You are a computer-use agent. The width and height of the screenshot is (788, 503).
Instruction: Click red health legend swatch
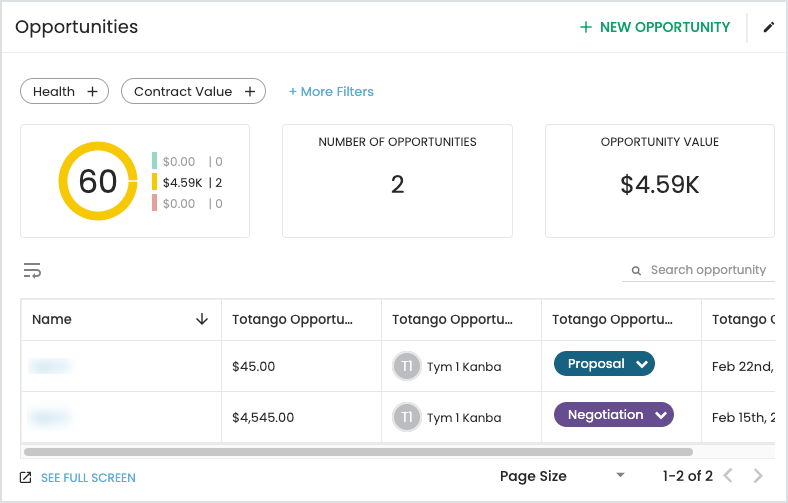point(154,203)
